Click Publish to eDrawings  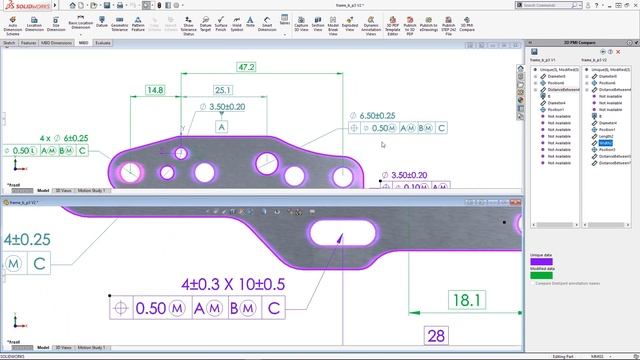tap(429, 24)
